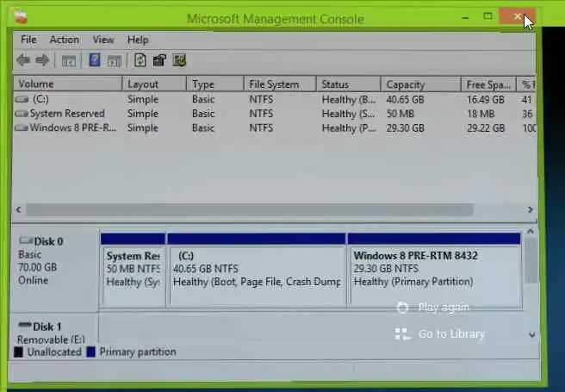The height and width of the screenshot is (392, 565).
Task: Click left arrow of horizontal scrollbar
Action: pos(18,209)
